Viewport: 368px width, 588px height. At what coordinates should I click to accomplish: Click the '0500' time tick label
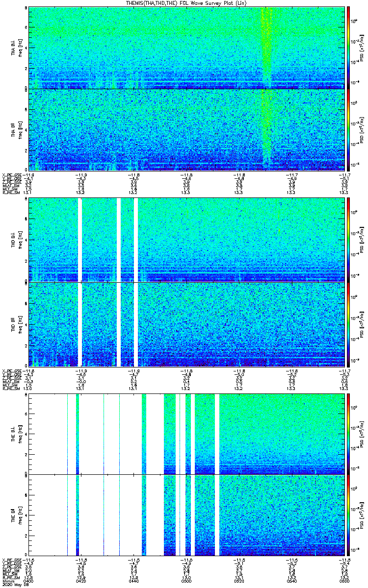[186, 581]
